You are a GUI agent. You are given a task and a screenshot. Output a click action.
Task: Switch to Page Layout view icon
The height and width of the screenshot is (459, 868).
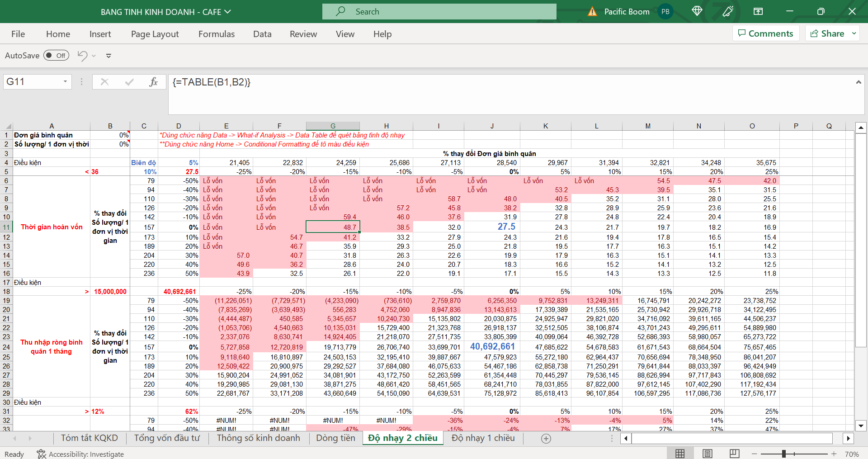pyautogui.click(x=708, y=454)
